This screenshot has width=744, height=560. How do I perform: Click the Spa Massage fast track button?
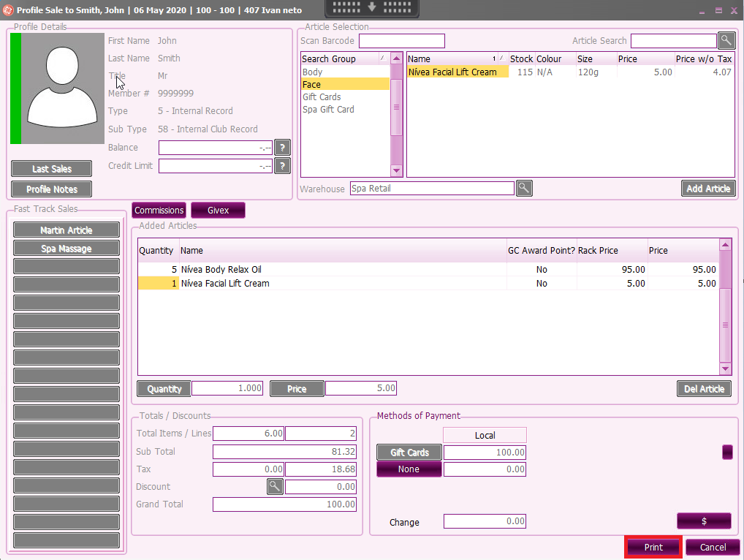[67, 249]
